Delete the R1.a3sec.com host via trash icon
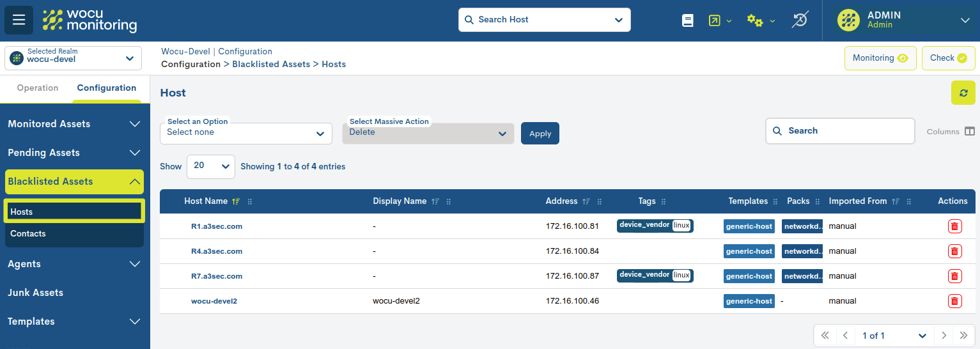 [954, 226]
